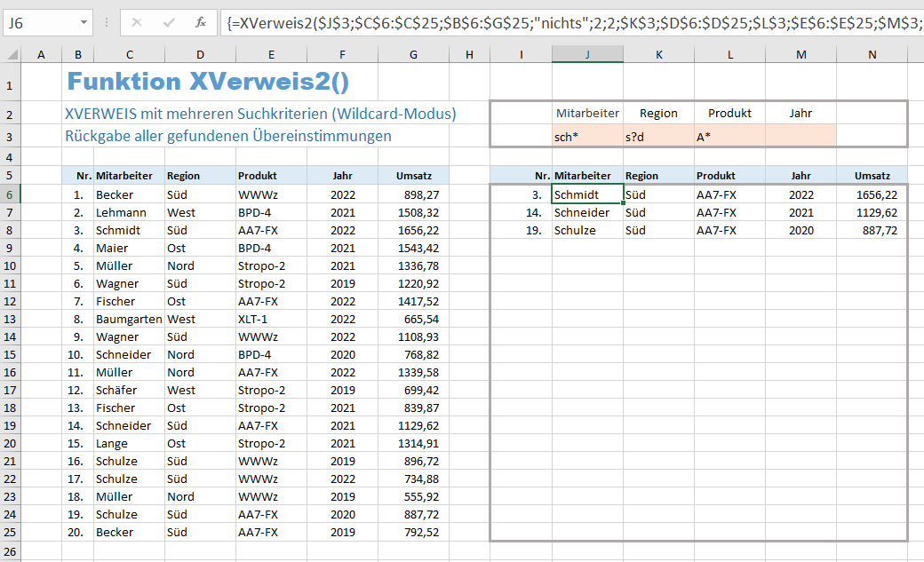Click the search criterion cell 'sch*'

pos(587,137)
